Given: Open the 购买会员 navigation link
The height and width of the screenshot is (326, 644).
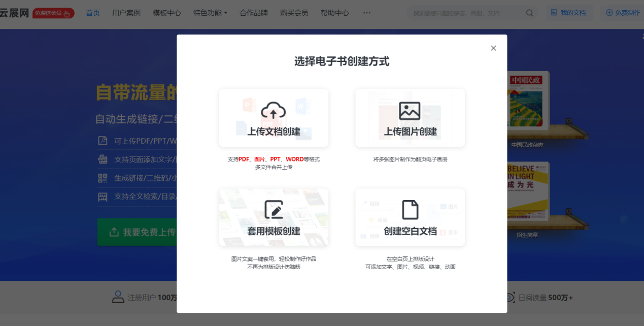Looking at the screenshot, I should click(x=294, y=13).
